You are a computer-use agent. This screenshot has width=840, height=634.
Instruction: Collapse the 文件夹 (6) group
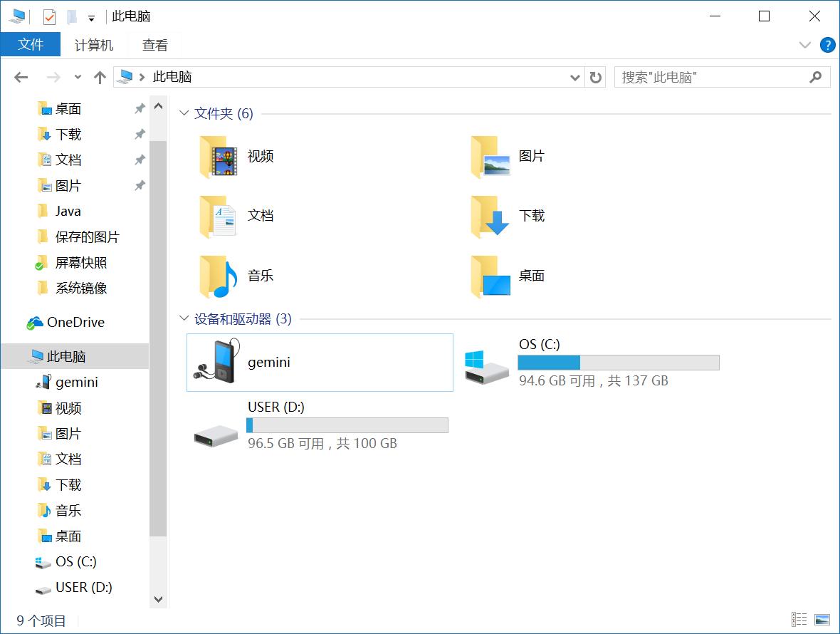point(185,114)
